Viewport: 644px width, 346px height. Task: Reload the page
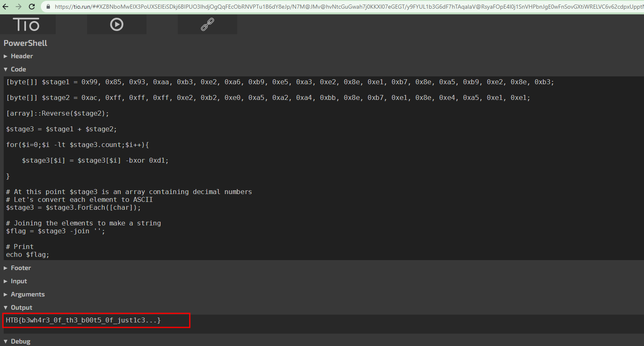tap(32, 7)
